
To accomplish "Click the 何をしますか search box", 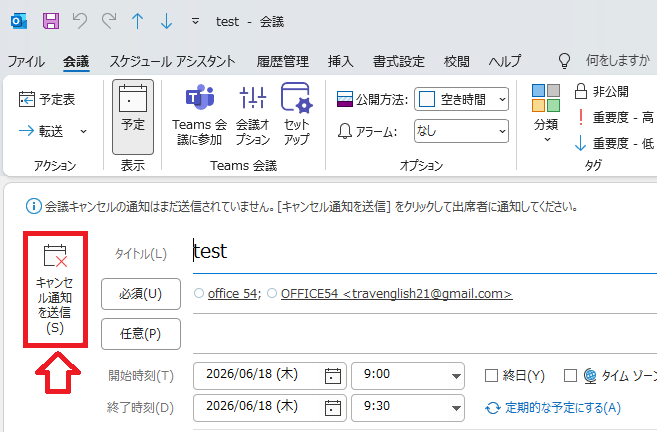I will (618, 61).
